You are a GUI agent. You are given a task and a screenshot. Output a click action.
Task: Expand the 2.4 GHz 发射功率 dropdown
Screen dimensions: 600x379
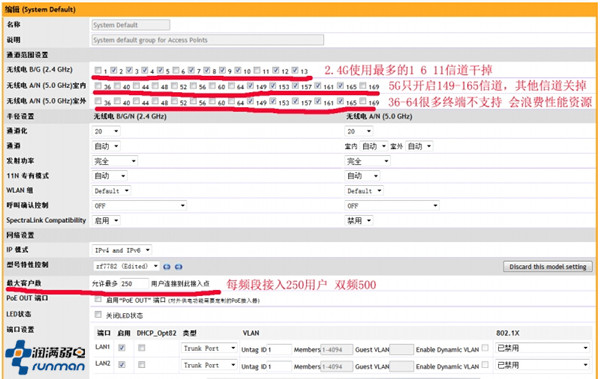point(114,161)
